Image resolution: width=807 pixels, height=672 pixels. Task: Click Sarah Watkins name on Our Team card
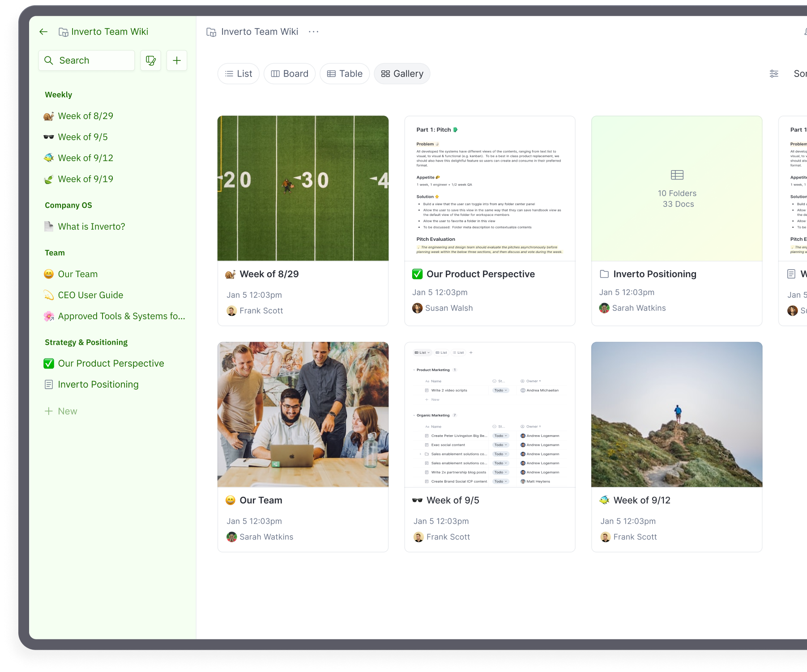[266, 537]
